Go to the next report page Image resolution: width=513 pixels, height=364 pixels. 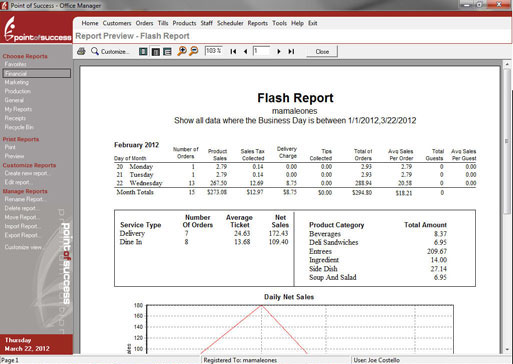[279, 52]
